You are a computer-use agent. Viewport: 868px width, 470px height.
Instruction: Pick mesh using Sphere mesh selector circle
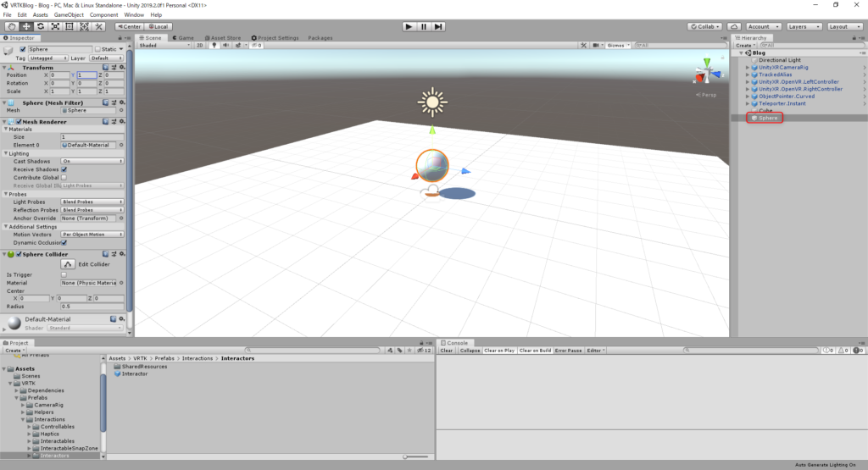[121, 110]
